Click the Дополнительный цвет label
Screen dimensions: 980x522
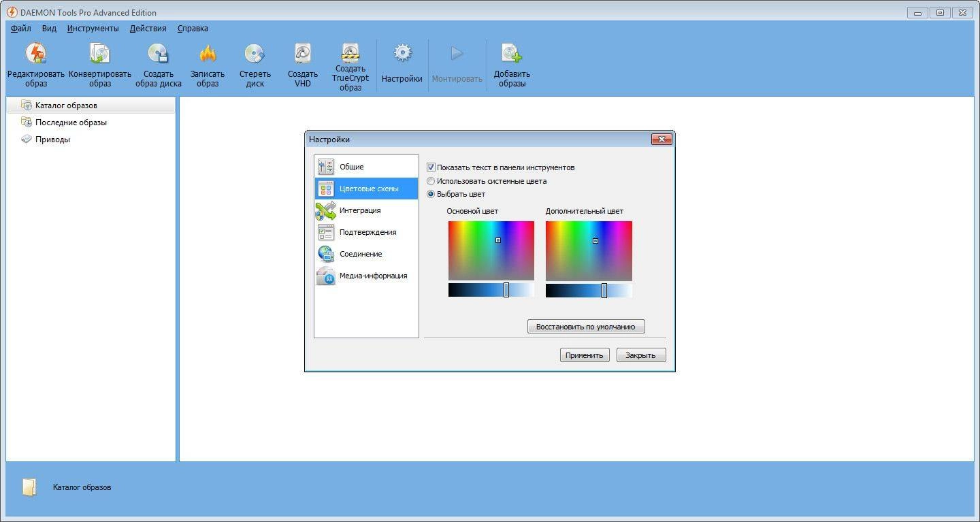pos(584,211)
